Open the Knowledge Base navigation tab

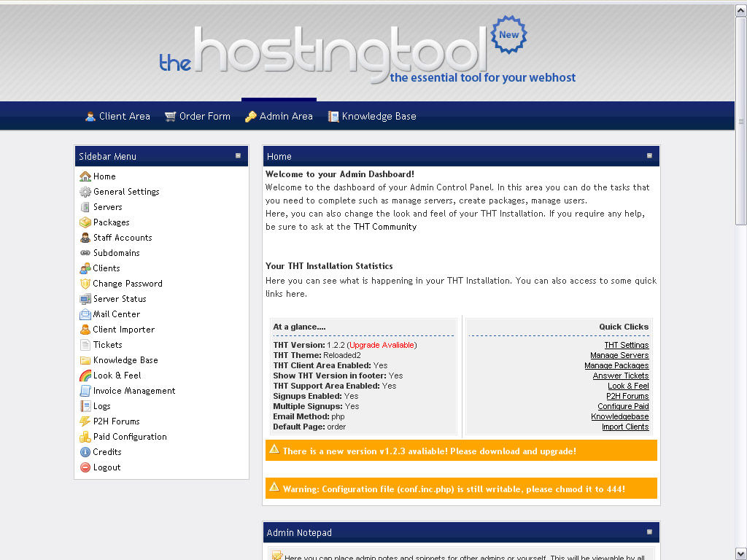pyautogui.click(x=372, y=116)
